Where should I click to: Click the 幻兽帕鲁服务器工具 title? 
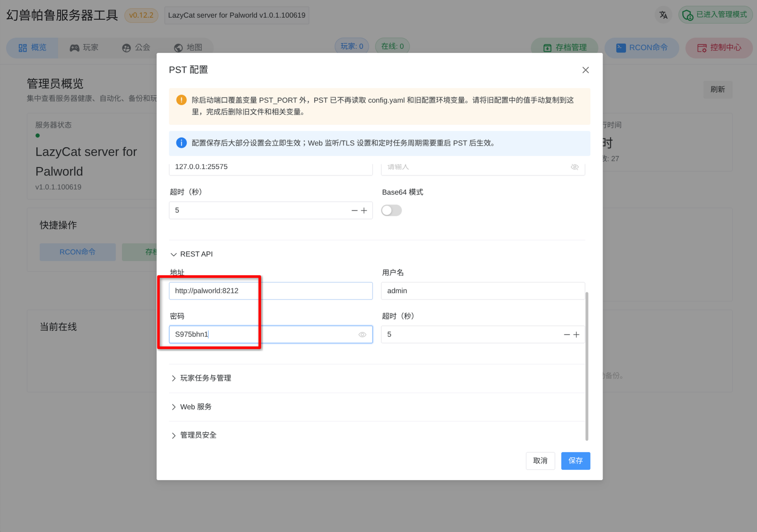point(62,15)
